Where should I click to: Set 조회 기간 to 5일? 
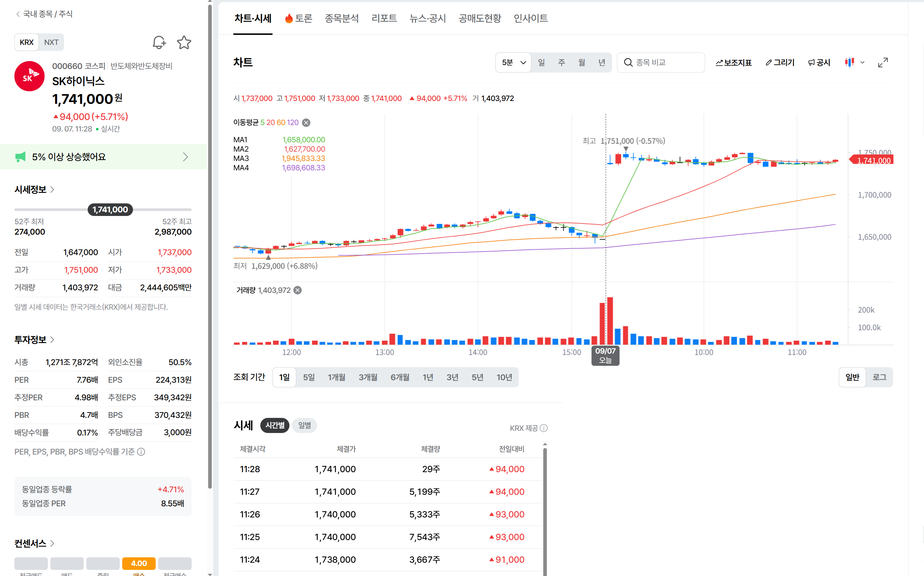click(x=309, y=377)
